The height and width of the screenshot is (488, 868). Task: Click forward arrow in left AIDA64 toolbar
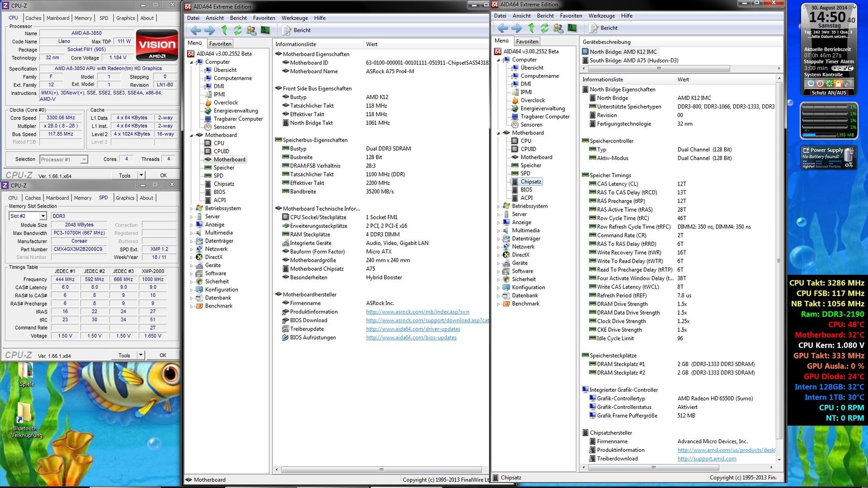point(209,30)
